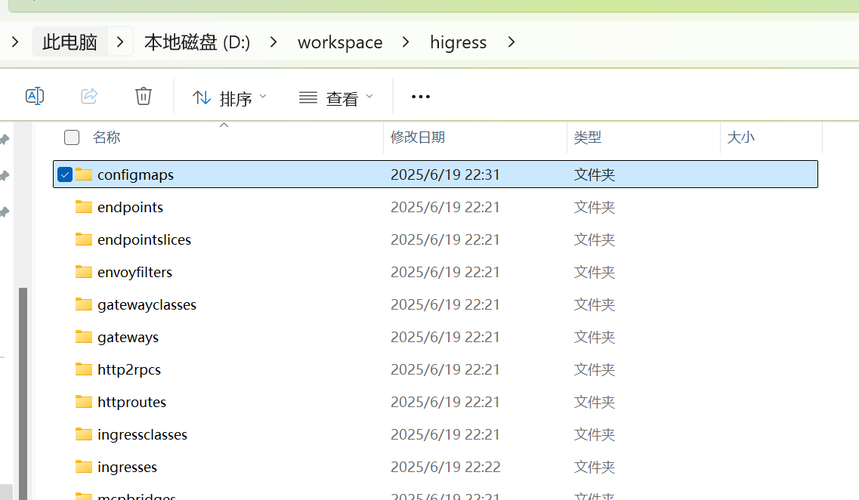Navigate to 本地磁盘 (D:) in breadcrumb

[197, 42]
